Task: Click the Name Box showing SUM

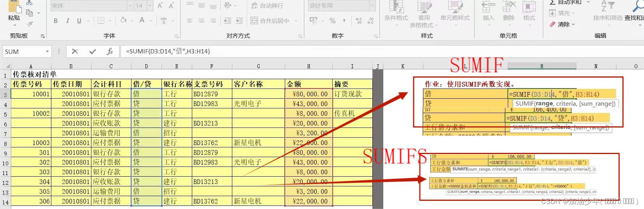Action: coord(23,51)
